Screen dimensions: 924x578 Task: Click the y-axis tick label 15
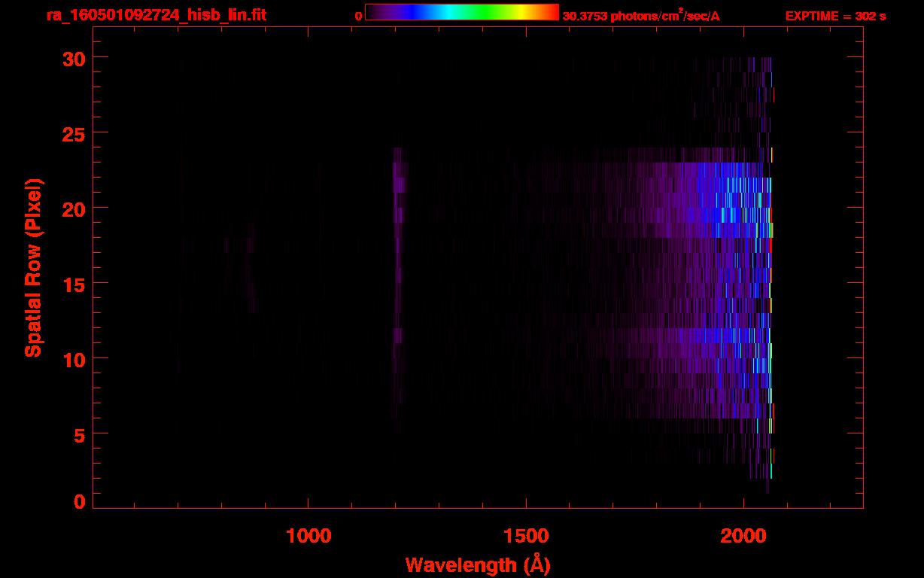click(x=74, y=284)
